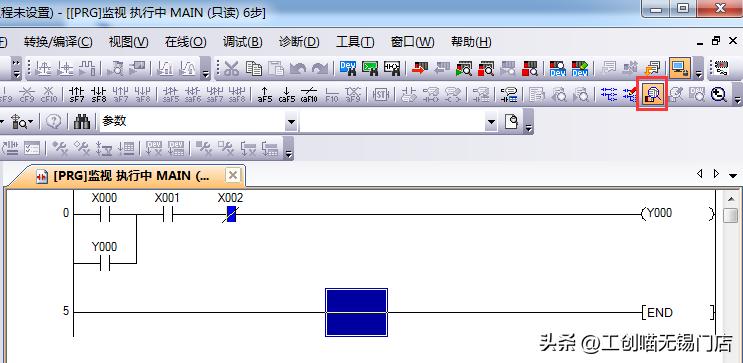This screenshot has height=363, width=743.
Task: Select the [PRG]监视 执行中 MAIN tab
Action: (x=126, y=176)
